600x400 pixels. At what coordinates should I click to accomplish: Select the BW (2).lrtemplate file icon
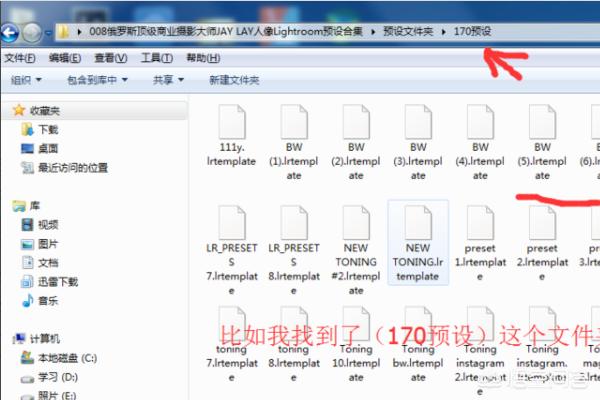356,122
